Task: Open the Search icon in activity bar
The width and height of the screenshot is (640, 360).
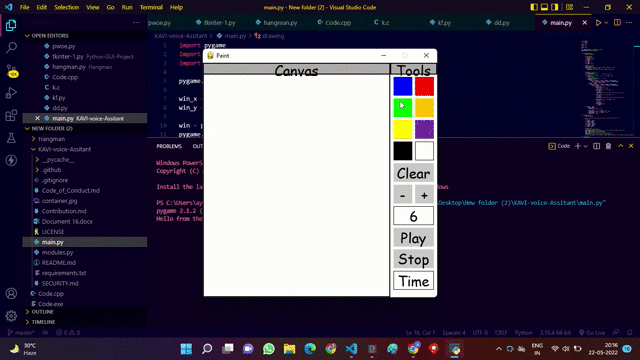Action: tap(11, 48)
